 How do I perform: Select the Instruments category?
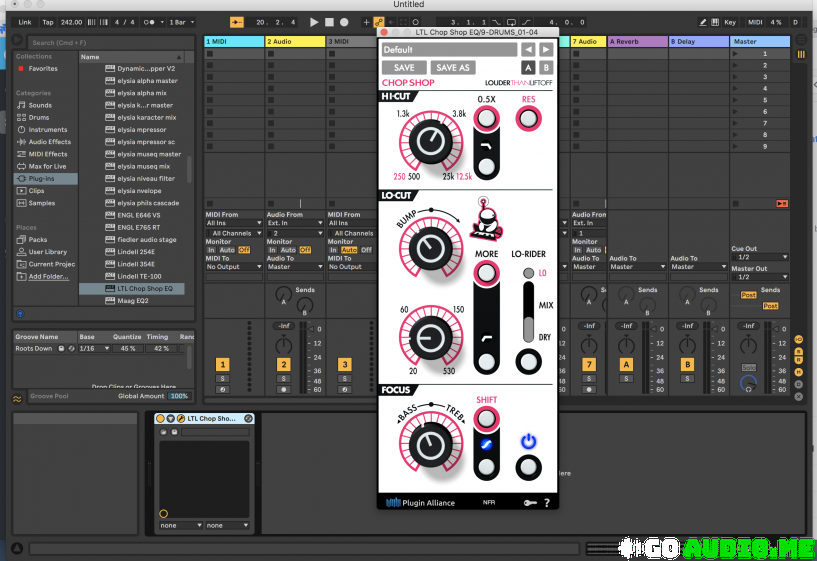point(42,130)
